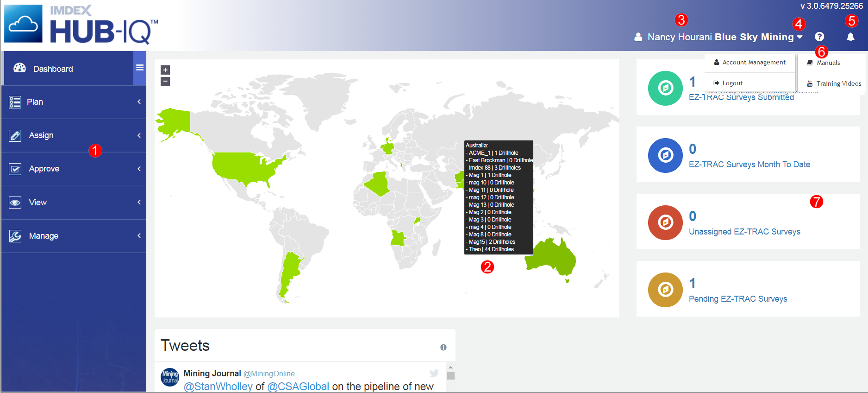
Task: Select United States on the map
Action: (245, 169)
